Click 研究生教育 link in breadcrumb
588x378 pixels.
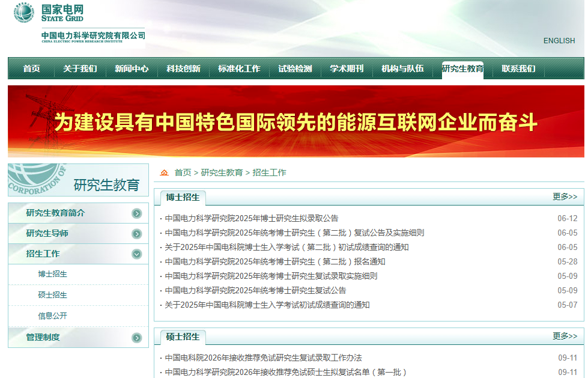(222, 172)
